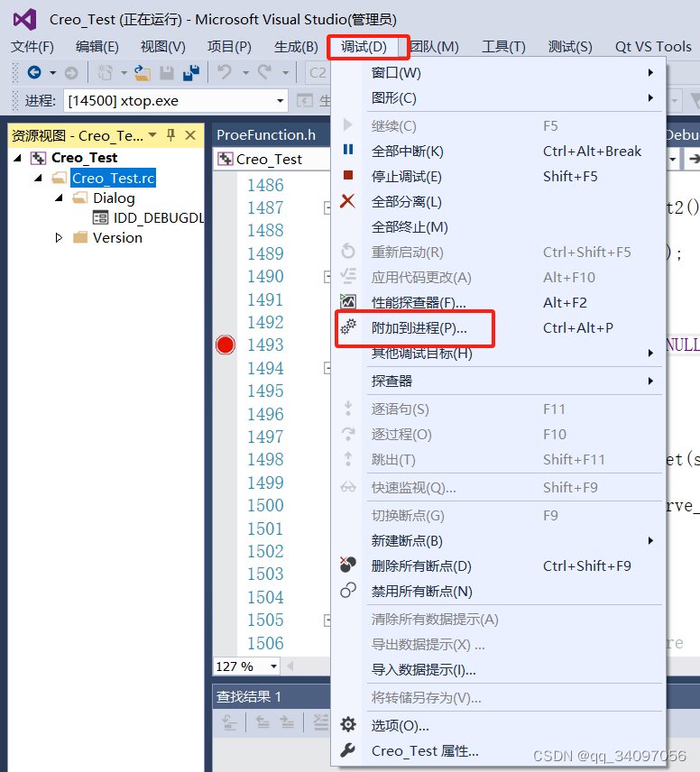700x772 pixels.
Task: Click the undo toolbar icon
Action: (x=225, y=73)
